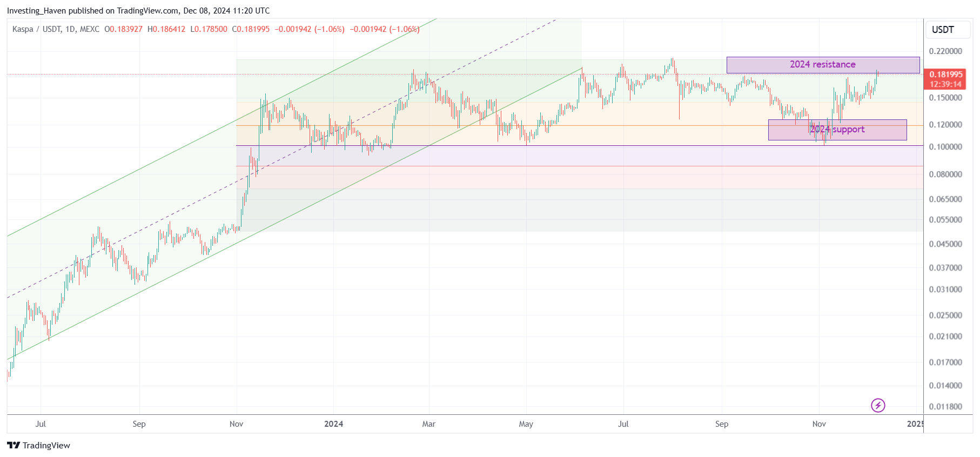
Task: Click the Mar label on time axis
Action: [428, 424]
